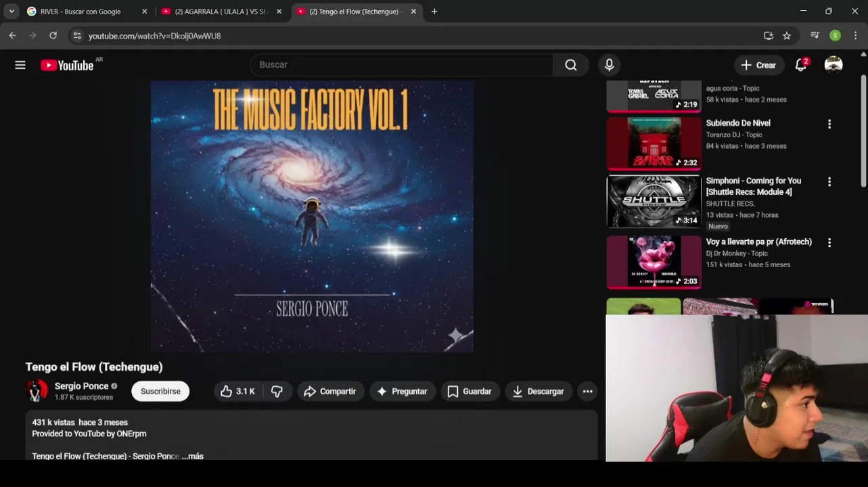Screen dimensions: 868x487
Task: Click SHUTTLE RECS. channel text
Action: 731,204
